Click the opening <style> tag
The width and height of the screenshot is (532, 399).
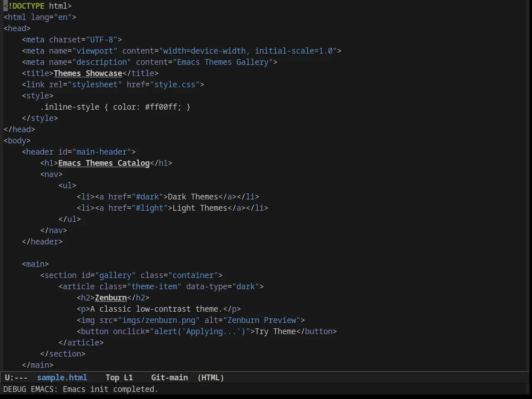(37, 96)
